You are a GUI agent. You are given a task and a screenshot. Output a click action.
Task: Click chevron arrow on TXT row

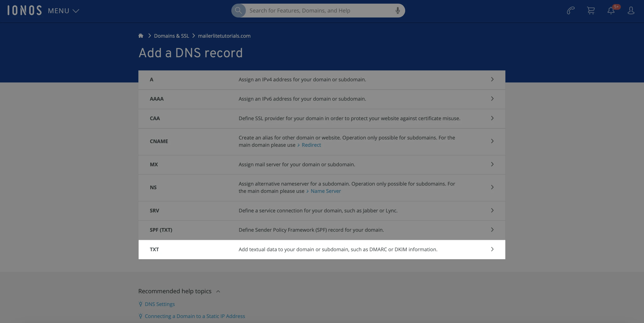(492, 249)
